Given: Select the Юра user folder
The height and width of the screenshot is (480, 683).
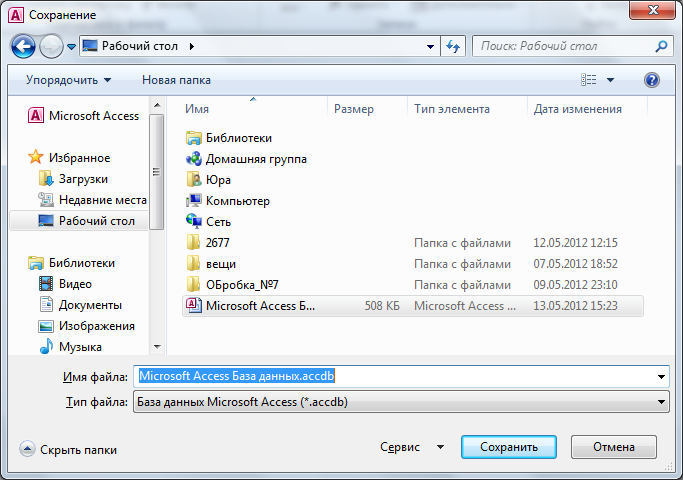Looking at the screenshot, I should 208,180.
